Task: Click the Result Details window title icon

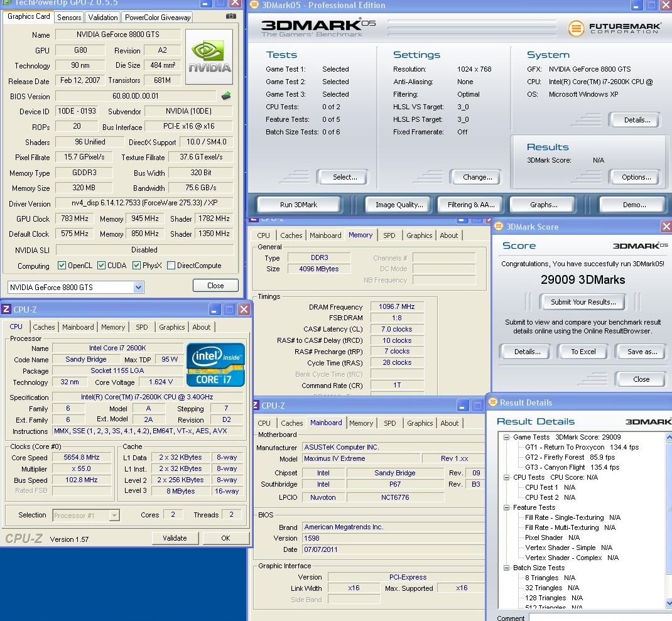Action: [493, 402]
